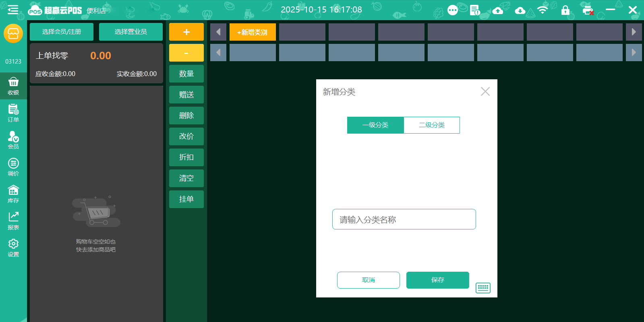Open the 库存 inventory sidebar icon
The image size is (644, 322).
click(x=13, y=194)
